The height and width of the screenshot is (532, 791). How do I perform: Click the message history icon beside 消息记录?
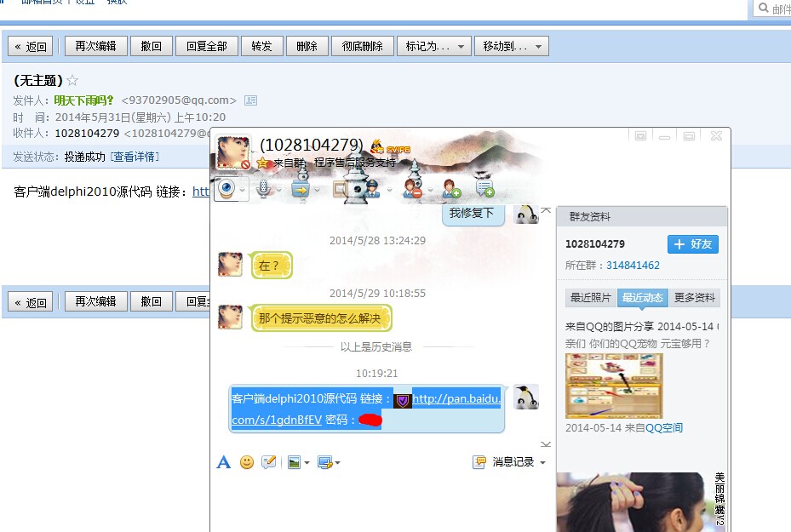(x=479, y=462)
